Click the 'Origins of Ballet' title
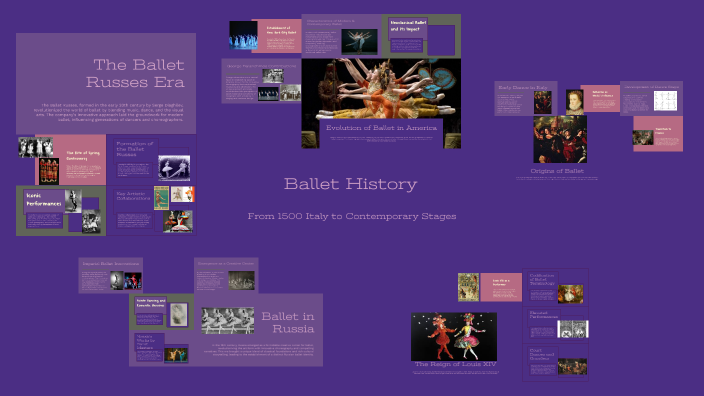This screenshot has width=704, height=396. (x=557, y=171)
